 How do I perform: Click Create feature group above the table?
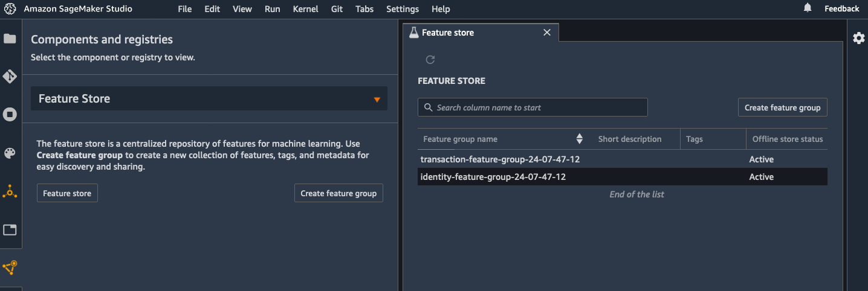(782, 107)
